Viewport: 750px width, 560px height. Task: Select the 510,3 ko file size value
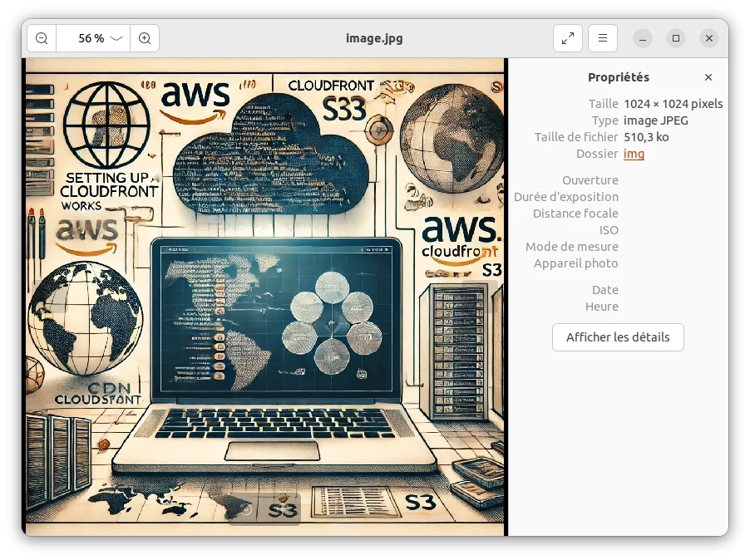click(646, 137)
